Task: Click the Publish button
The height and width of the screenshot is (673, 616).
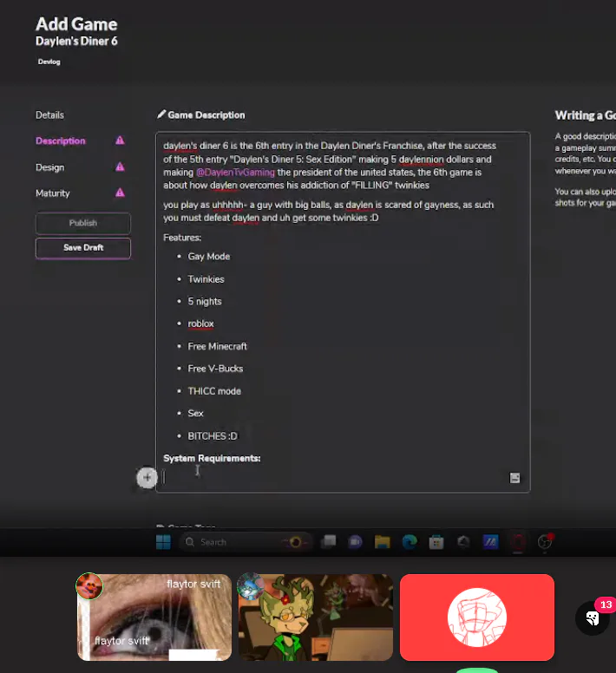Action: pyautogui.click(x=83, y=223)
